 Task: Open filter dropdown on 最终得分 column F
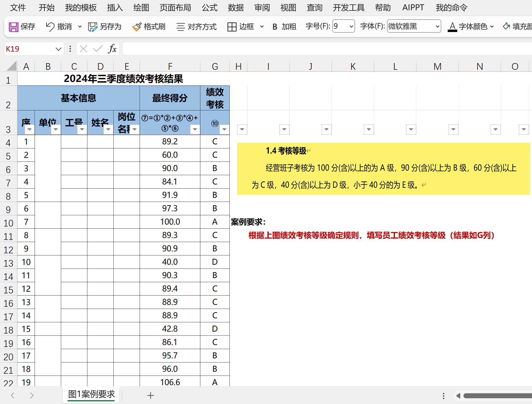195,129
